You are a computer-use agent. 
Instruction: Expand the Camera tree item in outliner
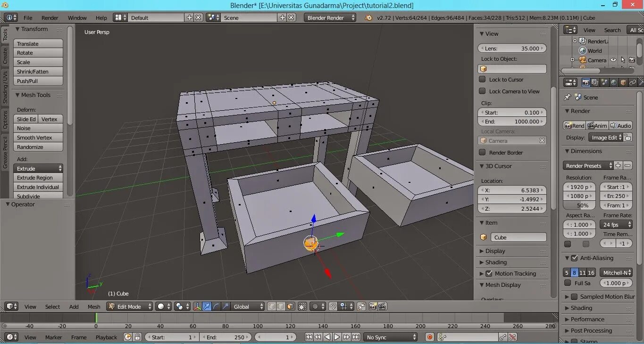(572, 60)
